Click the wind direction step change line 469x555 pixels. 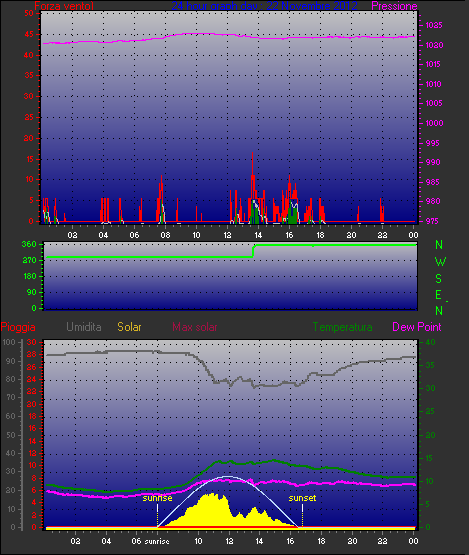tap(253, 250)
